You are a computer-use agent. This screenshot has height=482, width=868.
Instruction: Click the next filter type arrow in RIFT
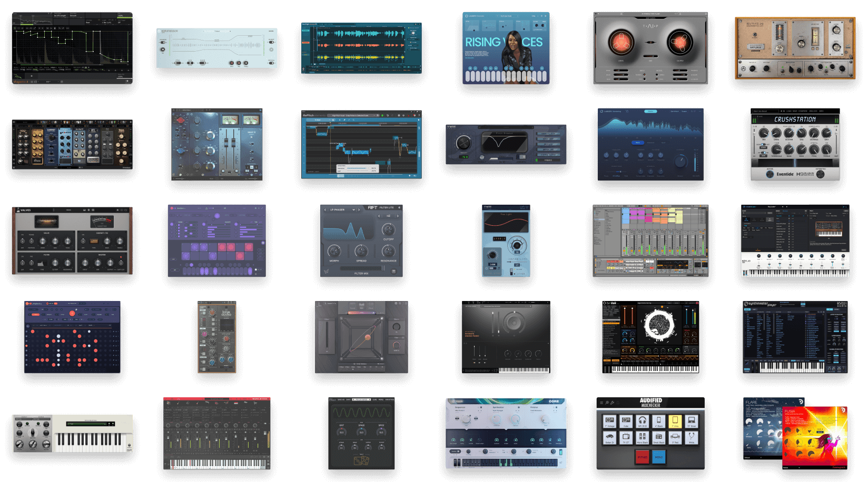[x=359, y=209]
